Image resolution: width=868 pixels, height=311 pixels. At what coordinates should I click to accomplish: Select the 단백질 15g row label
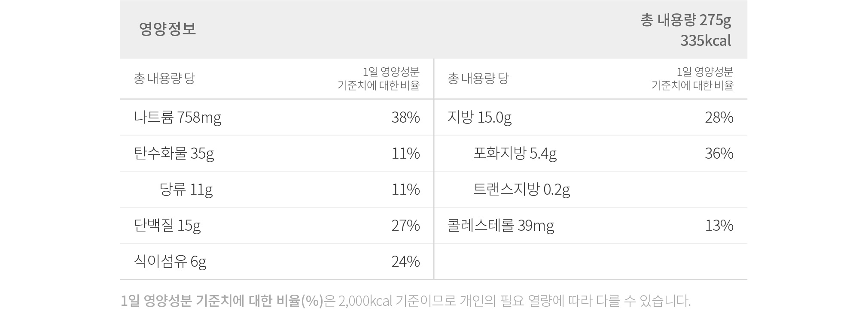click(167, 225)
